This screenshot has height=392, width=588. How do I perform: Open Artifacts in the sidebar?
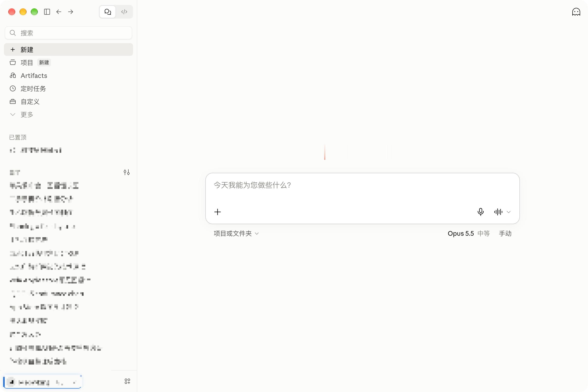coord(69,75)
